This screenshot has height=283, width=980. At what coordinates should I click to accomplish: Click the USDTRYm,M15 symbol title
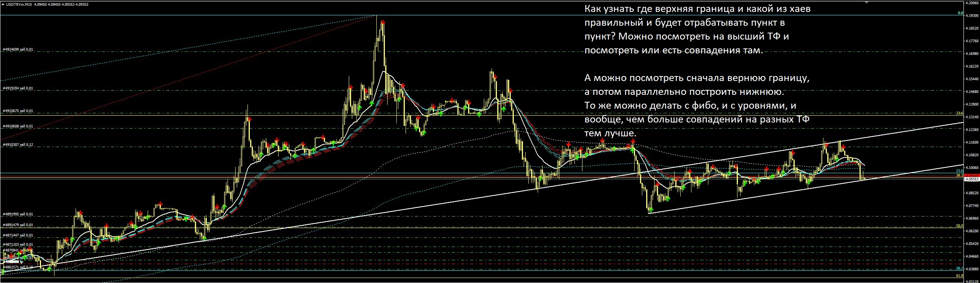(18, 5)
